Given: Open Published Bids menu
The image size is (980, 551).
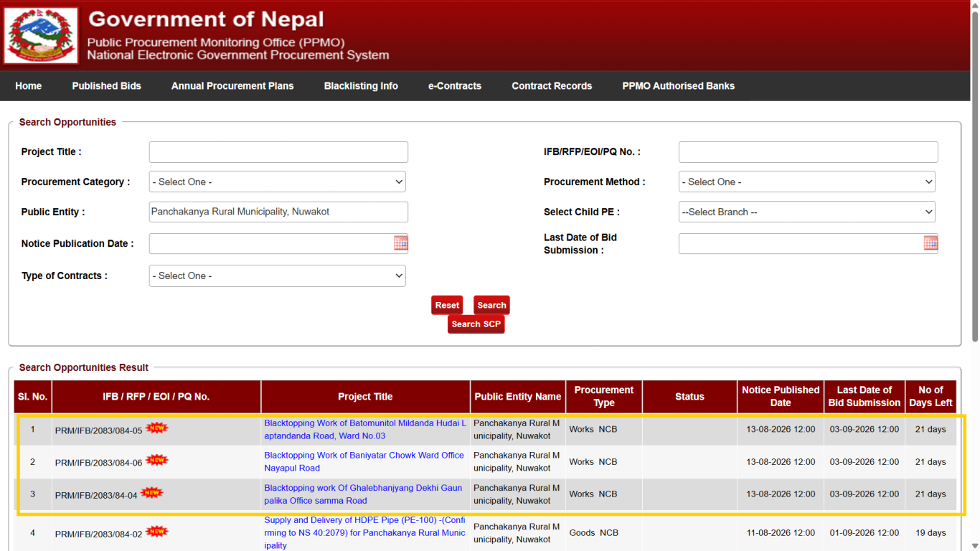Looking at the screenshot, I should click(x=107, y=86).
